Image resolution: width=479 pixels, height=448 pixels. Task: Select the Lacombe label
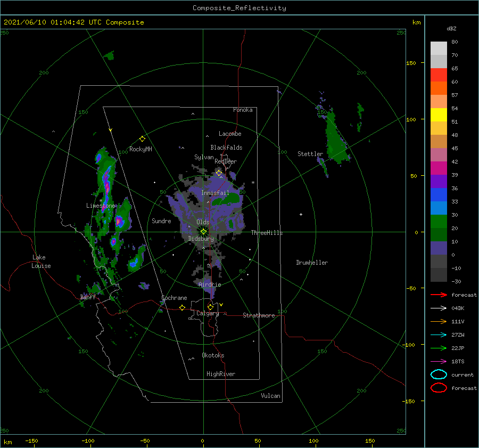coord(230,134)
